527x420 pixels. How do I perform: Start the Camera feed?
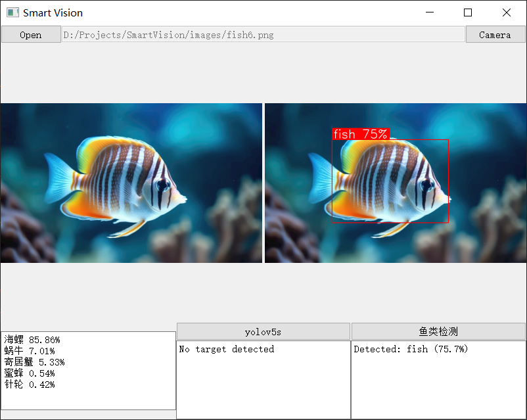[x=495, y=35]
